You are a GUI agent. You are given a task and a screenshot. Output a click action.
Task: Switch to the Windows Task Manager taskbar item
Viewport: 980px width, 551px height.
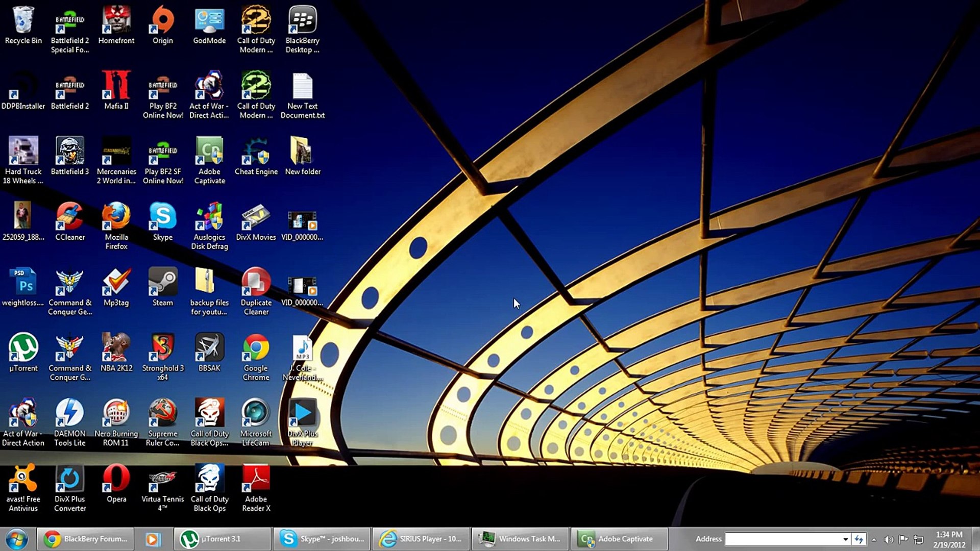[521, 539]
